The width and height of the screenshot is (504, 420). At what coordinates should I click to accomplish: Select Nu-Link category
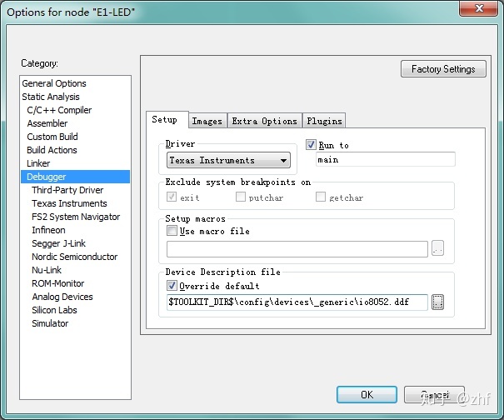pos(47,270)
